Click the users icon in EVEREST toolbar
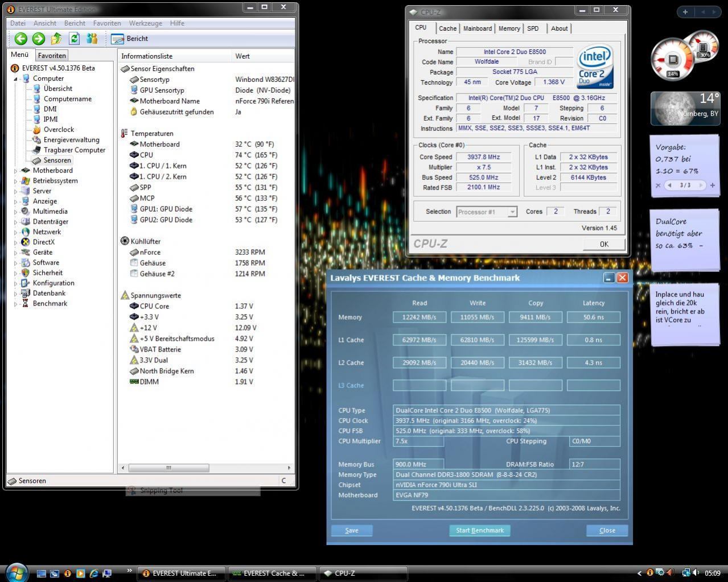 [92, 39]
